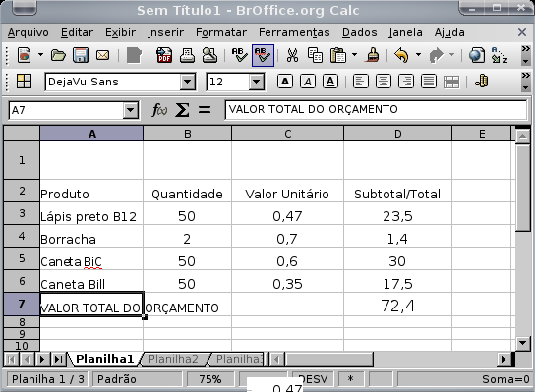Screen dimensions: 535x392
Task: Open Page Preview icon
Action: tap(209, 55)
